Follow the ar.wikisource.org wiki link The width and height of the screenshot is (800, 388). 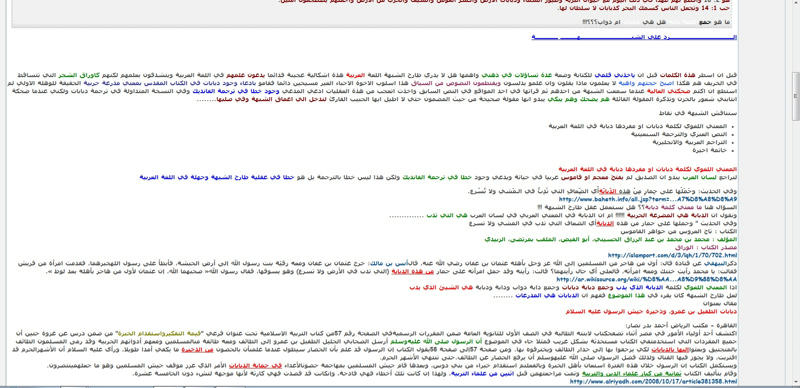click(x=646, y=279)
